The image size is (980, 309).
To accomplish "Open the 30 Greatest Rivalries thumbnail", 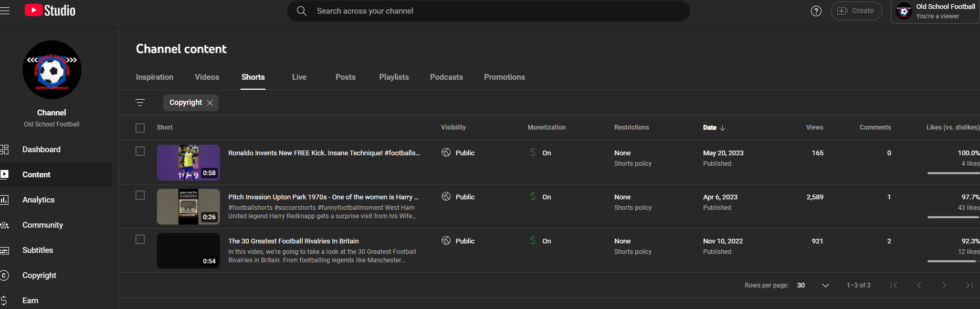I will [x=188, y=251].
